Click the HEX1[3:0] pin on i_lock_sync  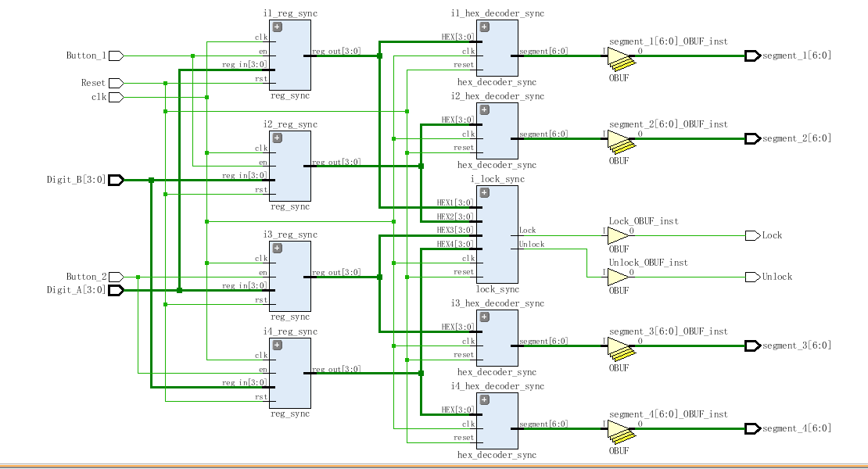point(455,203)
